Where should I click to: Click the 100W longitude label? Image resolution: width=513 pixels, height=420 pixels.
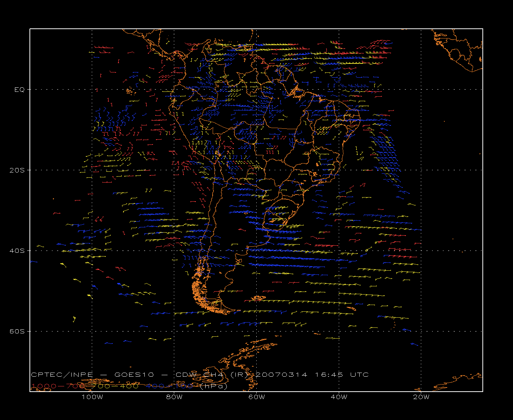[x=92, y=397]
